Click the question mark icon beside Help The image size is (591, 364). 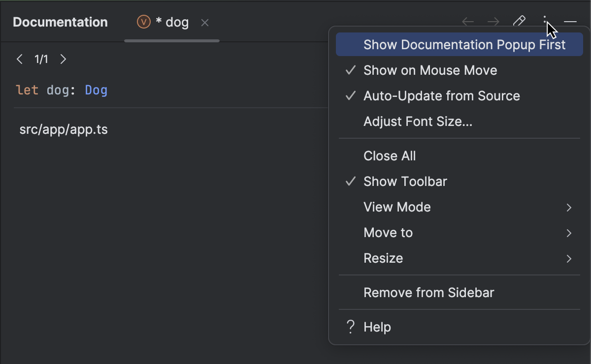pyautogui.click(x=350, y=327)
